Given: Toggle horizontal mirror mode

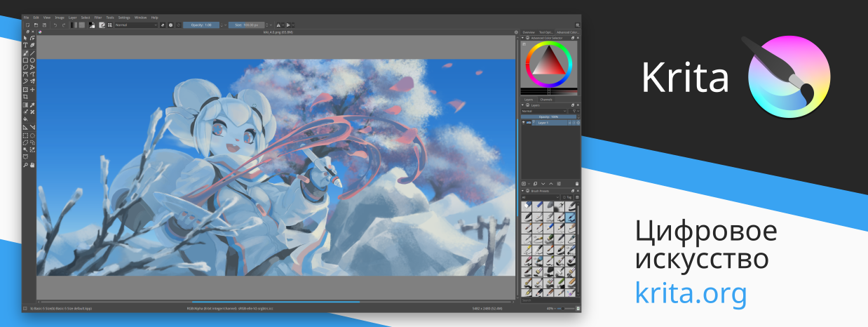Looking at the screenshot, I should click(x=278, y=25).
